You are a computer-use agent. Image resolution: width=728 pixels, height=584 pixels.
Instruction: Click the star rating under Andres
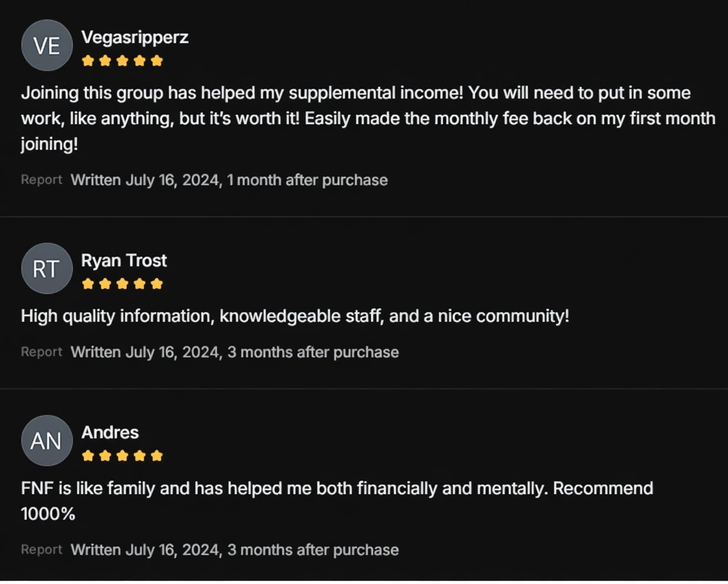tap(122, 456)
